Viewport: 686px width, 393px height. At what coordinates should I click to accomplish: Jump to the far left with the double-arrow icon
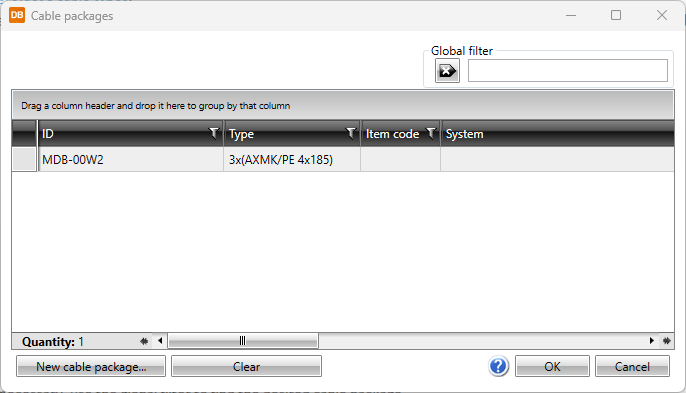[x=144, y=341]
